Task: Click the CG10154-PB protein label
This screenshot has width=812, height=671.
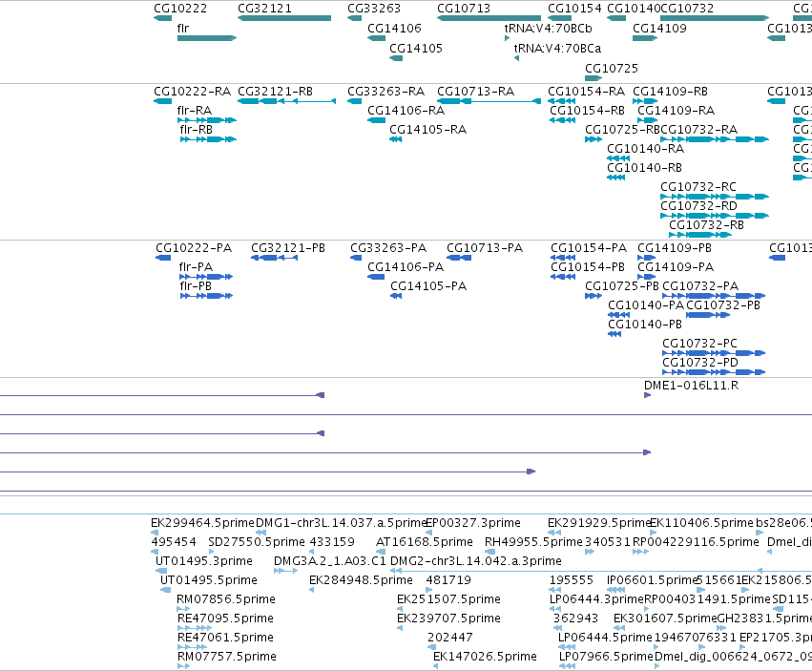Action: tap(588, 267)
